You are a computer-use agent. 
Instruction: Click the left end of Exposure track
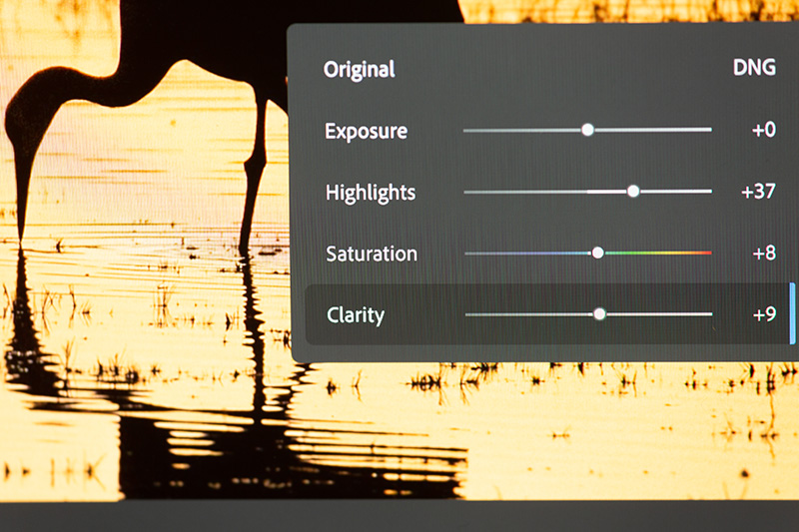(467, 130)
